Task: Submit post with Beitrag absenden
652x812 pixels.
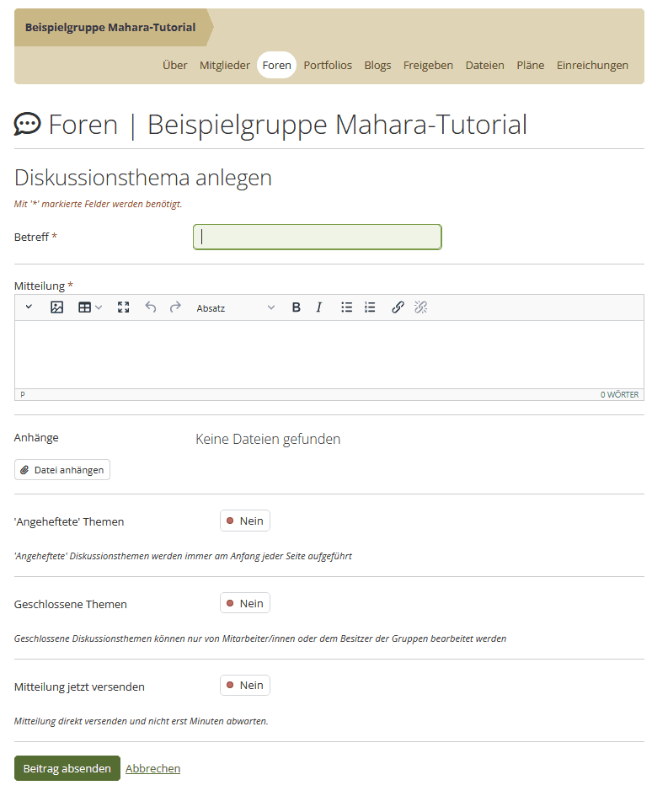Action: (x=67, y=768)
